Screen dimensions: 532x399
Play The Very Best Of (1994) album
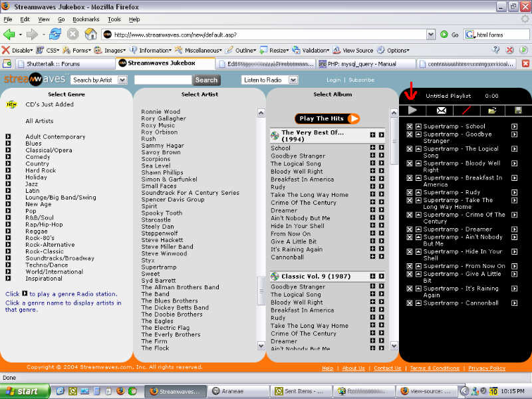coord(381,135)
